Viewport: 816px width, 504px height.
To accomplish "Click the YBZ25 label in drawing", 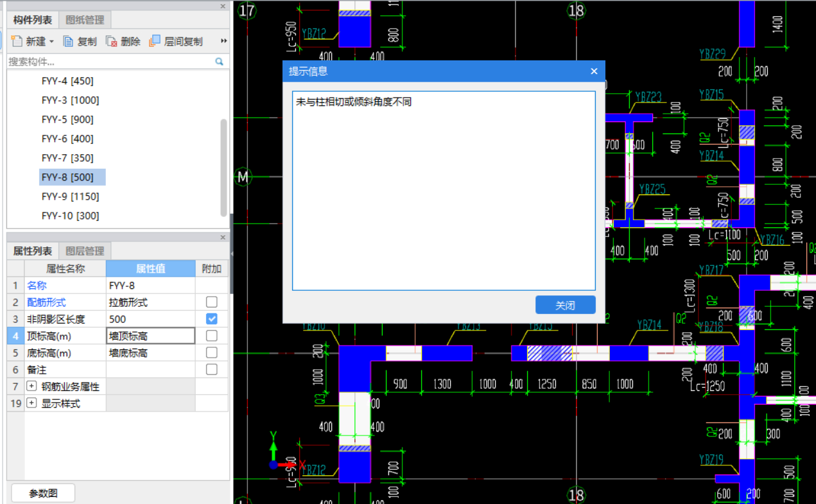I will pyautogui.click(x=653, y=189).
